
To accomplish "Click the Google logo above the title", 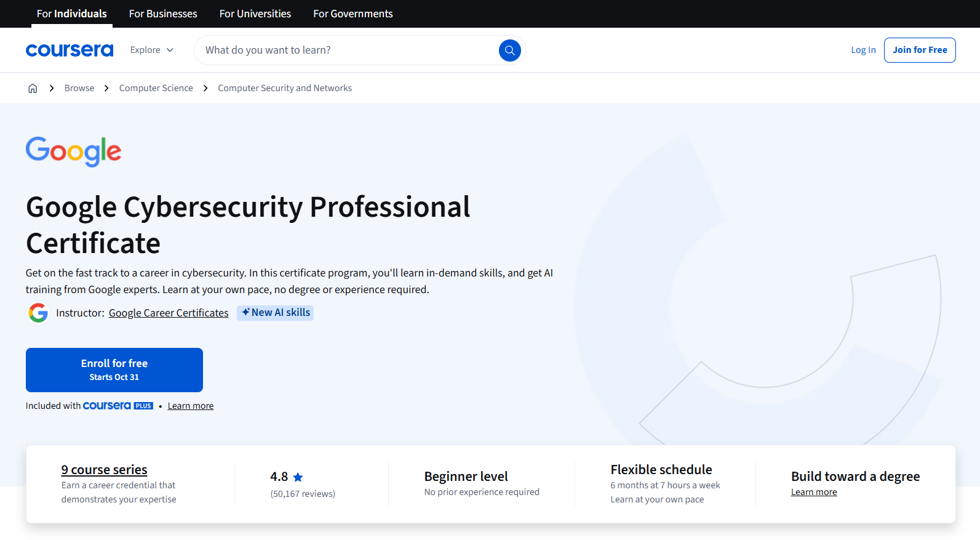I will coord(74,151).
